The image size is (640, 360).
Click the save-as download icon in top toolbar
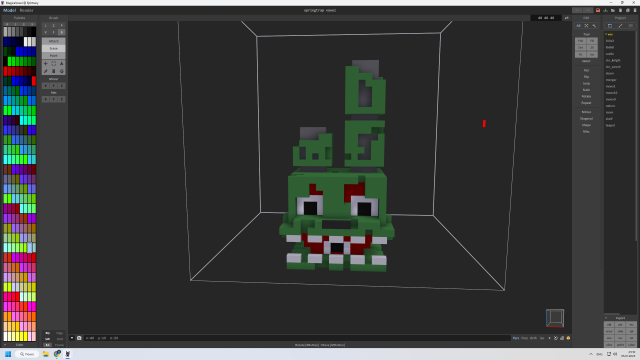(605, 10)
